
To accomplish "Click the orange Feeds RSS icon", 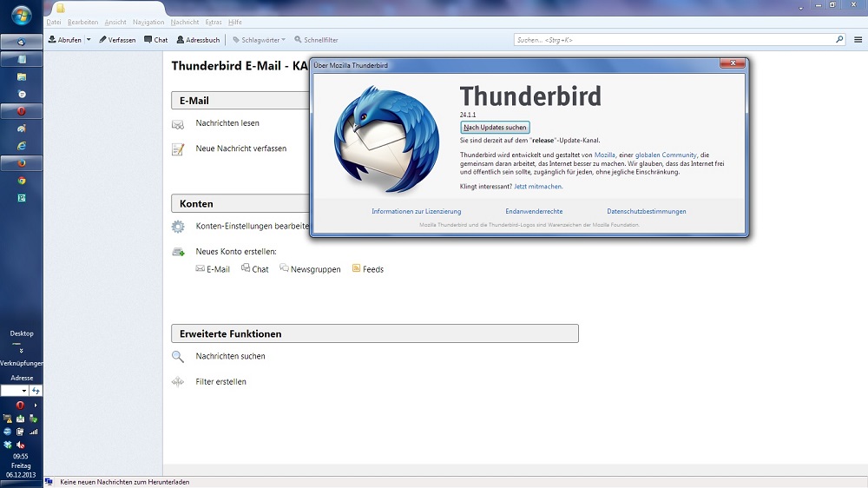I will 356,268.
